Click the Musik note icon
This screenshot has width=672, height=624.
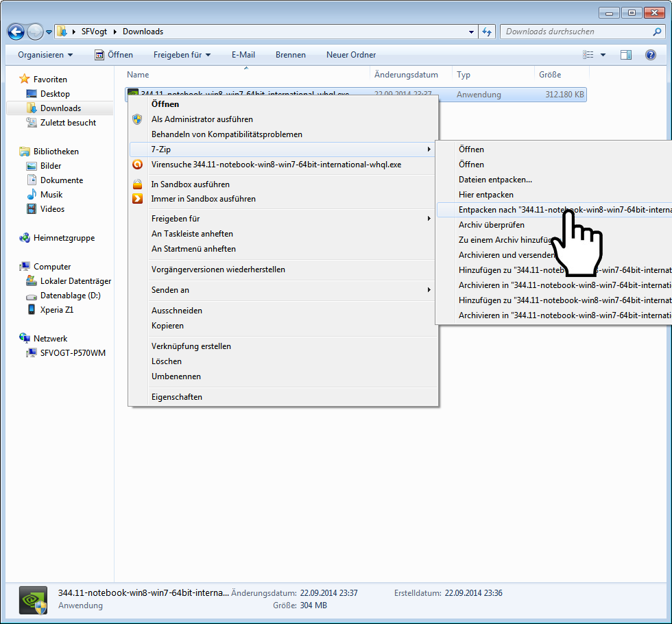click(x=32, y=195)
